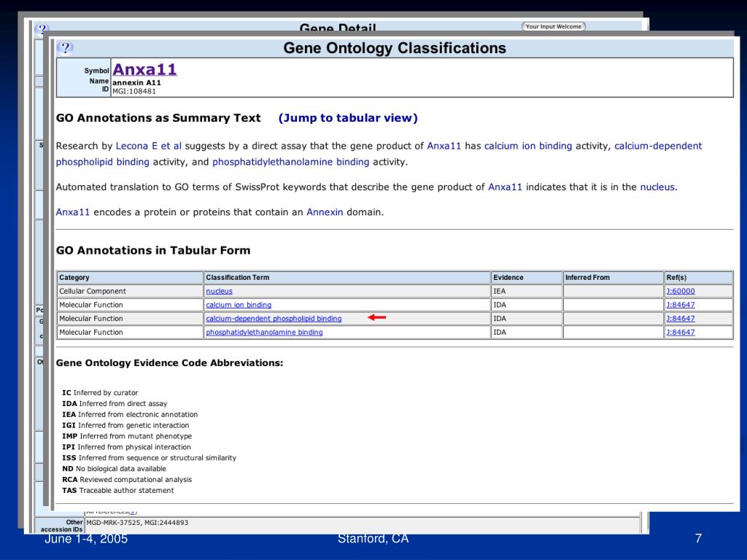Select the Cellular Component category cell

tap(130, 292)
